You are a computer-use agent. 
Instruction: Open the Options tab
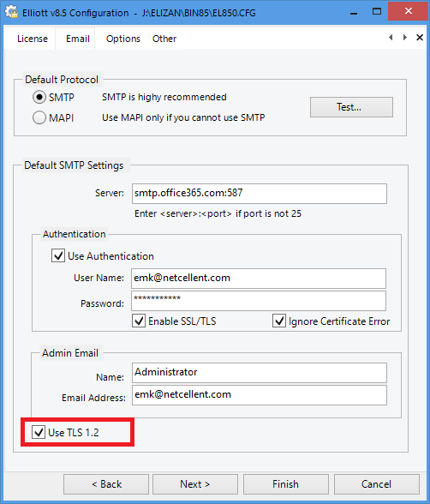pyautogui.click(x=123, y=39)
